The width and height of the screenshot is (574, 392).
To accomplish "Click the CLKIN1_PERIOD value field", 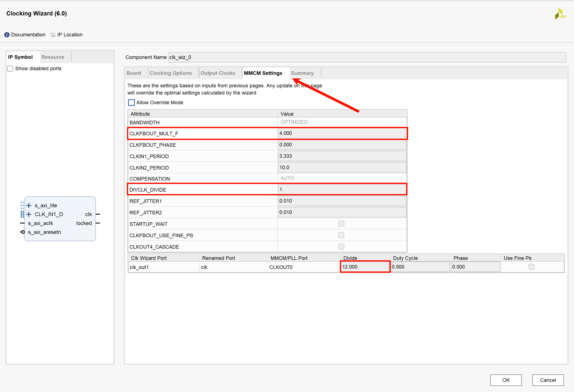I will [x=342, y=156].
